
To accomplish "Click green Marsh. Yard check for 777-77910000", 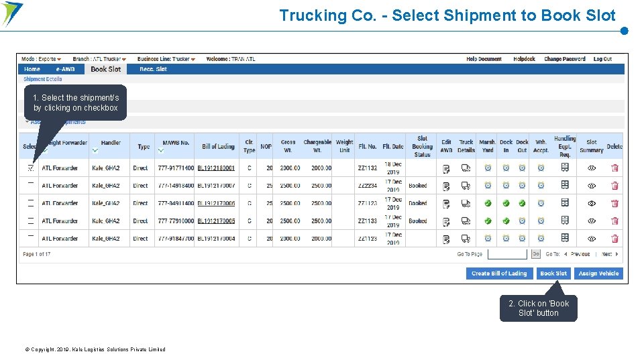I will (488, 221).
